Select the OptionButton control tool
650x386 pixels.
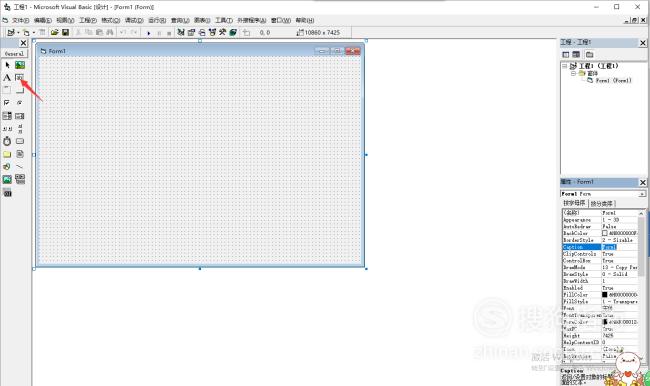(x=19, y=103)
